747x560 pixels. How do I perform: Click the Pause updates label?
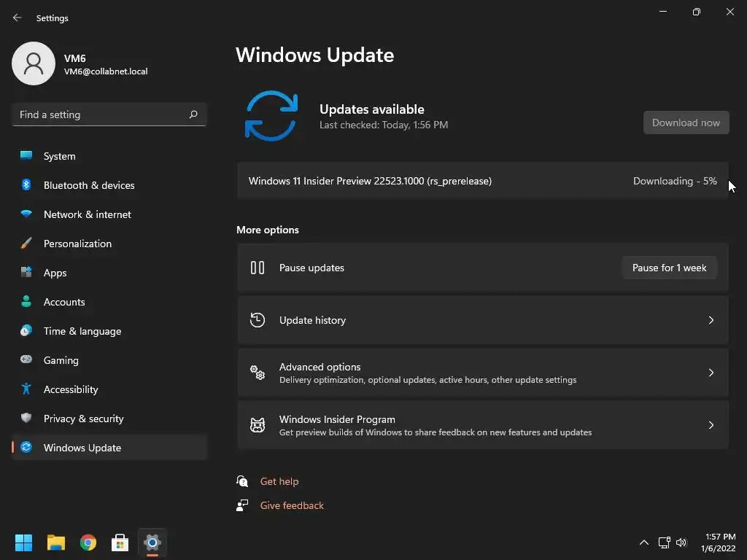tap(311, 268)
